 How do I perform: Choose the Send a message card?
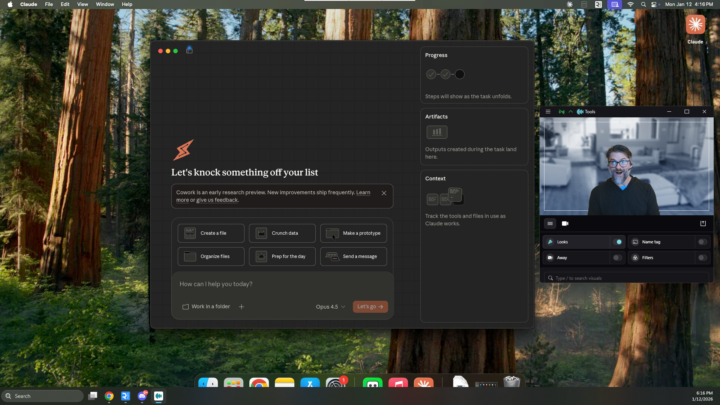tap(353, 257)
